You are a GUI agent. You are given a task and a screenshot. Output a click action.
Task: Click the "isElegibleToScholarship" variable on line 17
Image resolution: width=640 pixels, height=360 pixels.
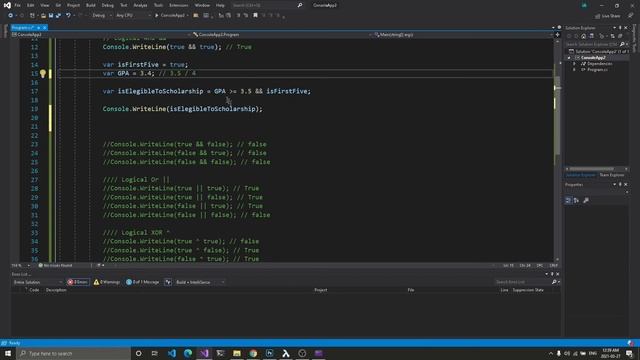(x=160, y=91)
